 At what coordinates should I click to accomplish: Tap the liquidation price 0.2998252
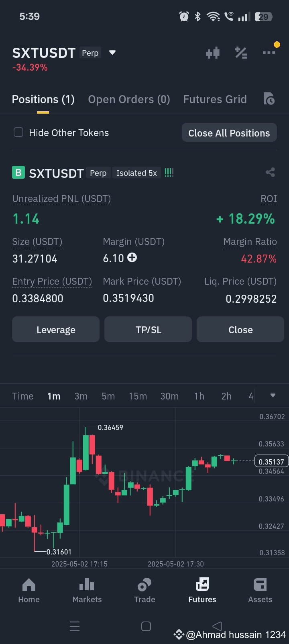pyautogui.click(x=251, y=299)
